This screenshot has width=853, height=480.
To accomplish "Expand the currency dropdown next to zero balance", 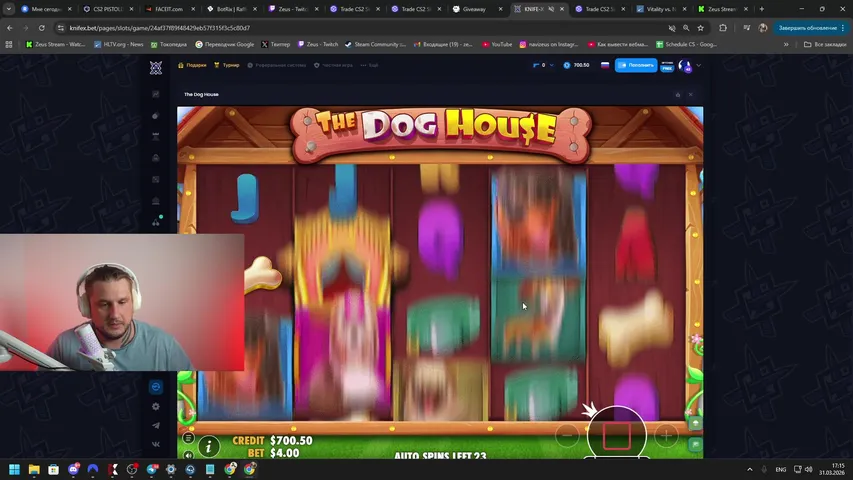I will click(x=553, y=65).
